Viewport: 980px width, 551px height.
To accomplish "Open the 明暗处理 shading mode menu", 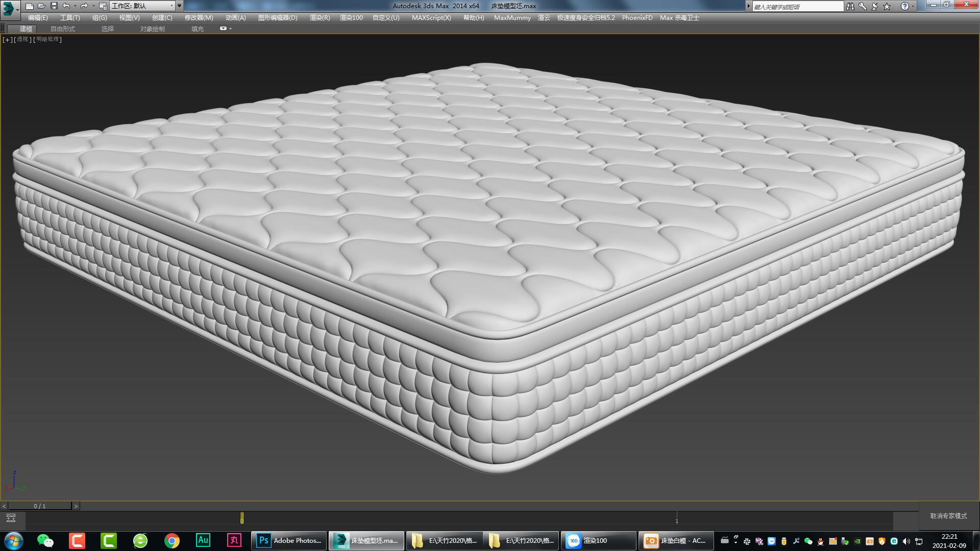I will pyautogui.click(x=48, y=39).
